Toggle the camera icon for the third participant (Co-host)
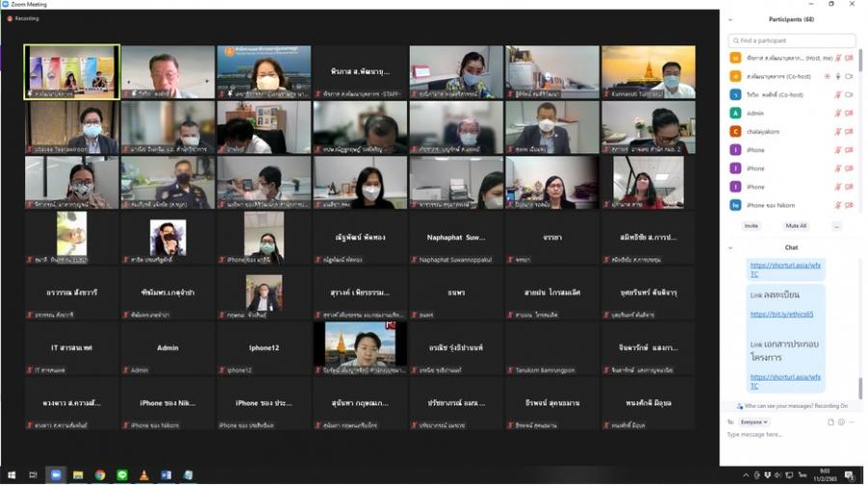The width and height of the screenshot is (868, 485). pyautogui.click(x=850, y=94)
